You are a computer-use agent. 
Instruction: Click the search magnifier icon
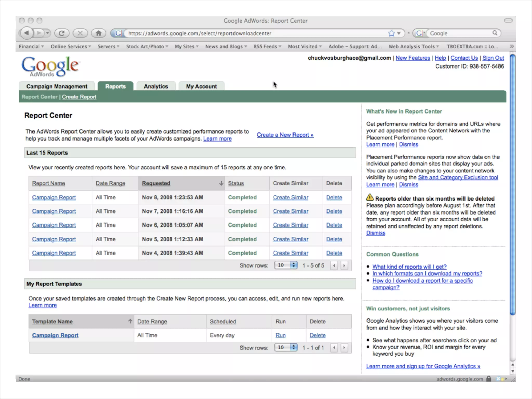point(495,33)
